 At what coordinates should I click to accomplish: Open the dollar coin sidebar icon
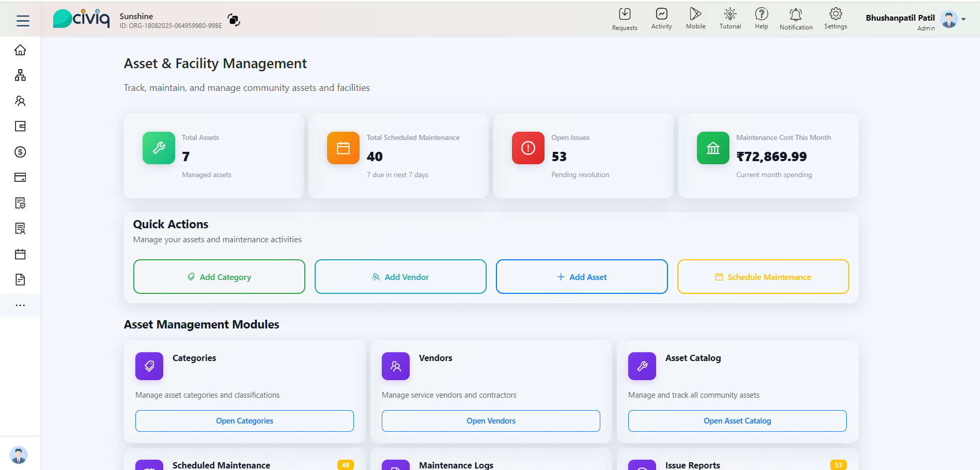[x=20, y=152]
